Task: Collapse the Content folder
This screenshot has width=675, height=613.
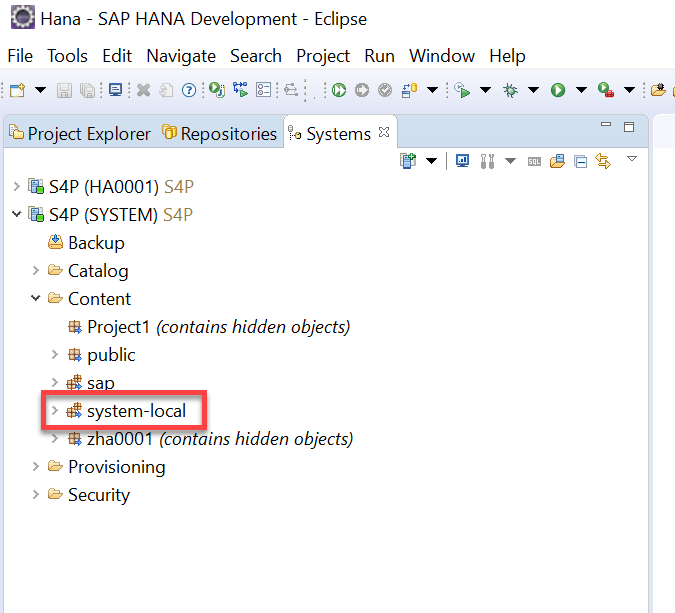Action: (x=36, y=298)
